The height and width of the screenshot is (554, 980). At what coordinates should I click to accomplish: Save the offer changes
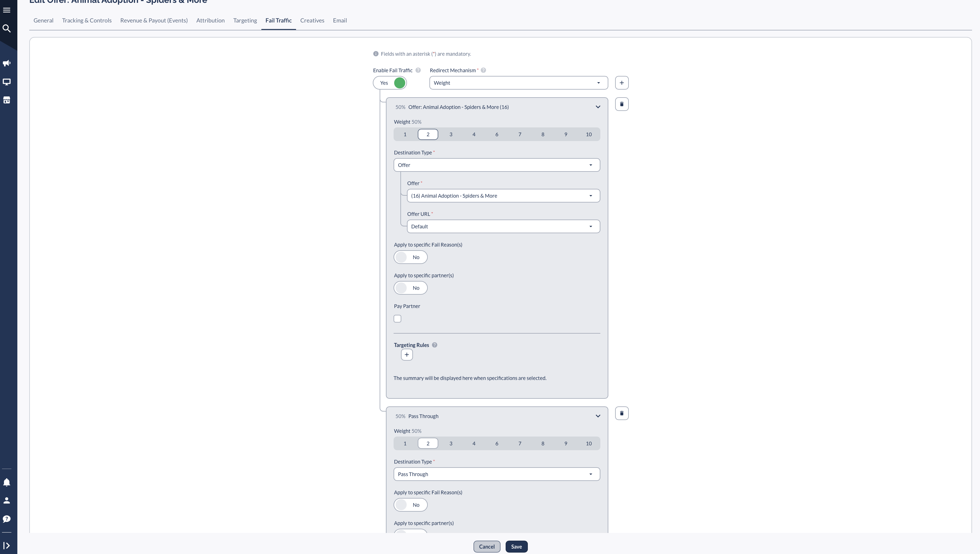(x=516, y=547)
